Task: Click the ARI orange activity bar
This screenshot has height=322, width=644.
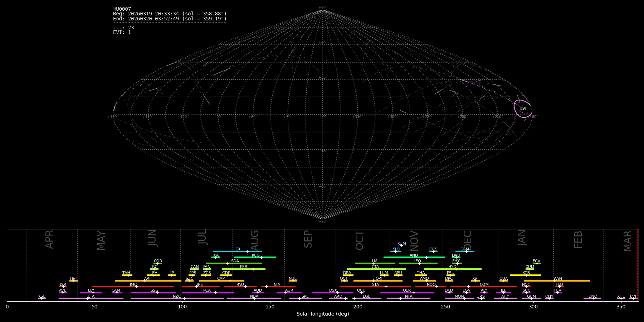Action: (148, 281)
